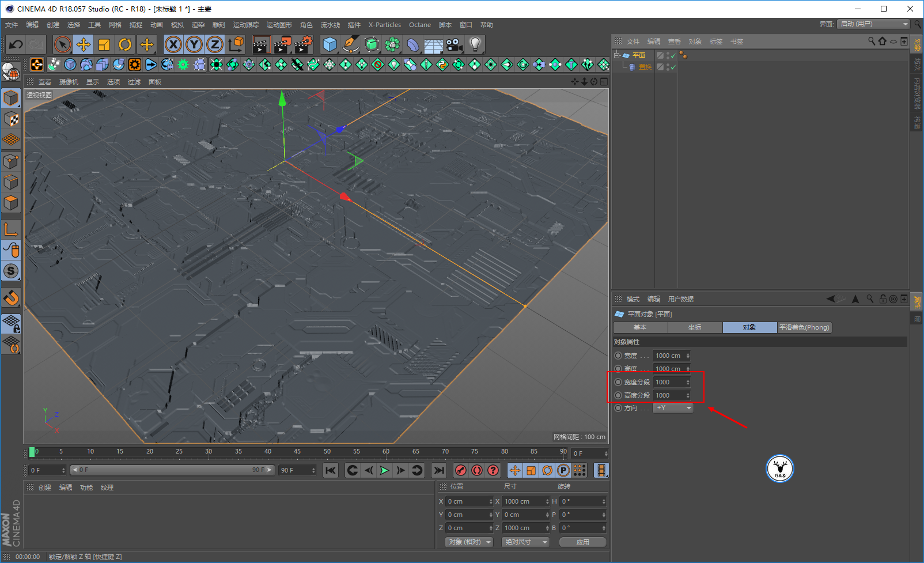Viewport: 924px width, 563px height.
Task: Toggle the Y axis lock
Action: (194, 44)
